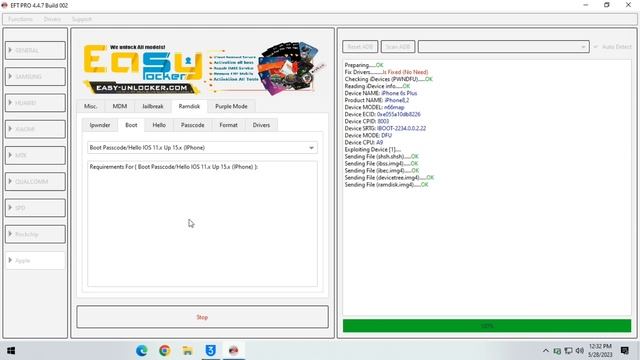
Task: Expand the QUALCOMM sidebar section
Action: click(35, 181)
